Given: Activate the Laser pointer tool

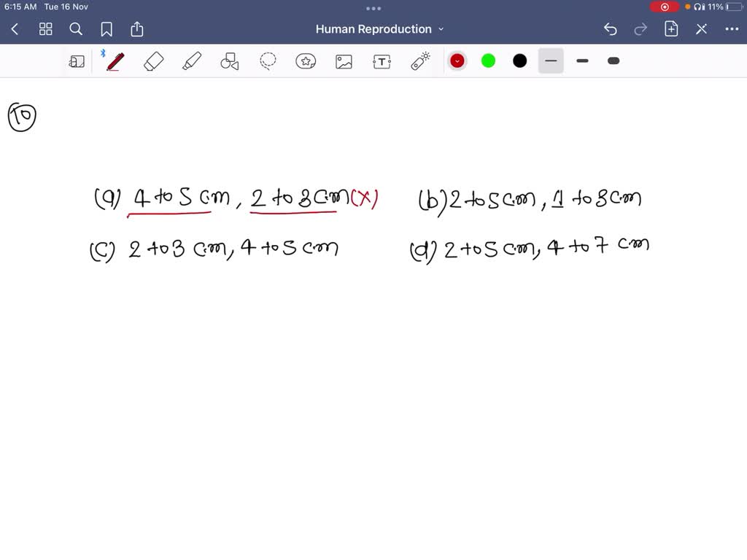Looking at the screenshot, I should pos(420,61).
